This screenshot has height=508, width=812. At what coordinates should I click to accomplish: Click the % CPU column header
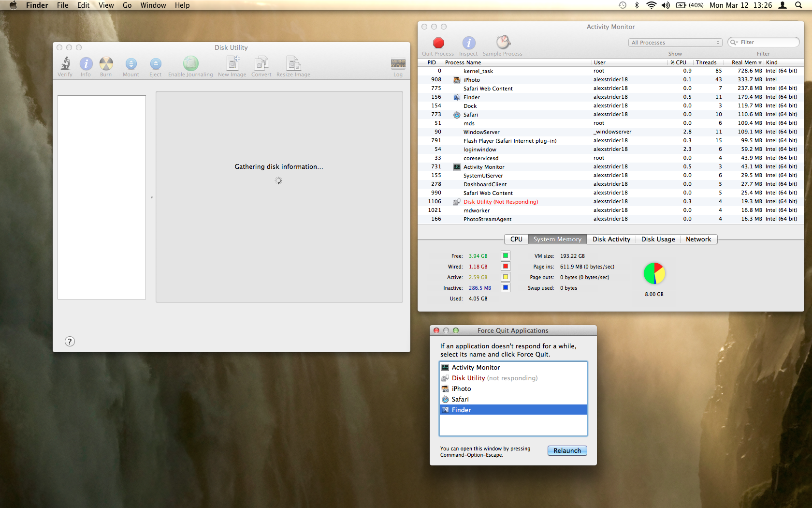tap(680, 62)
